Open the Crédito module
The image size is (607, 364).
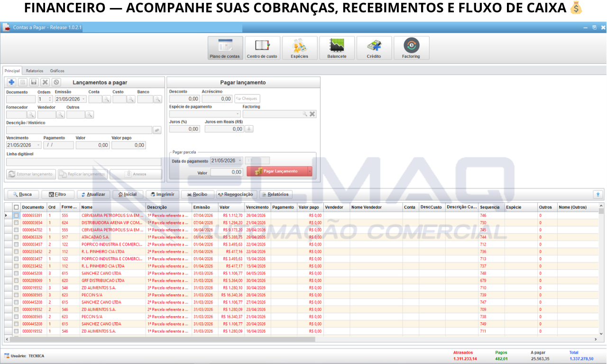(374, 48)
